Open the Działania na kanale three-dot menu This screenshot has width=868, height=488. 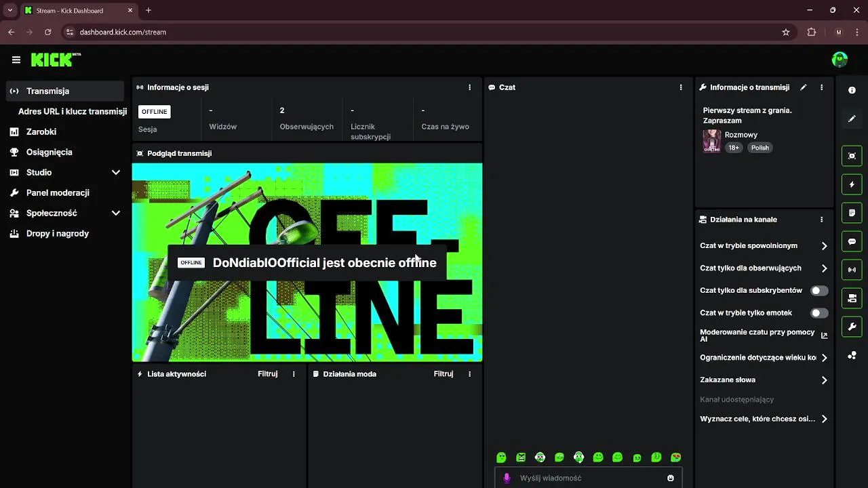click(x=821, y=220)
